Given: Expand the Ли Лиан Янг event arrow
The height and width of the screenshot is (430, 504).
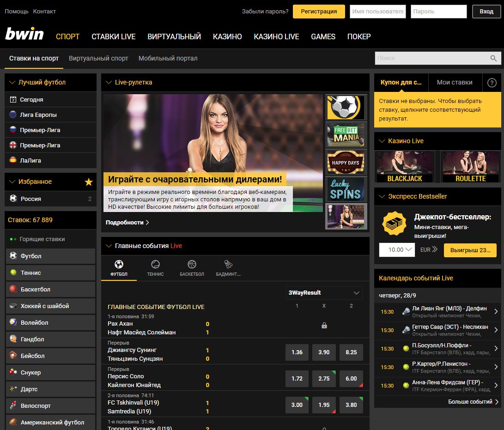Looking at the screenshot, I should (496, 311).
